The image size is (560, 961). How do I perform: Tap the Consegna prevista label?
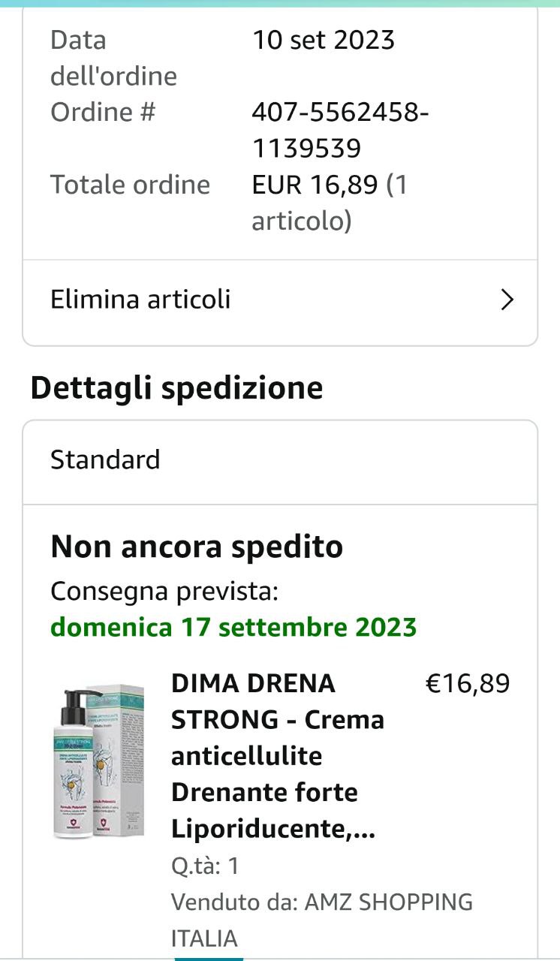pos(164,592)
